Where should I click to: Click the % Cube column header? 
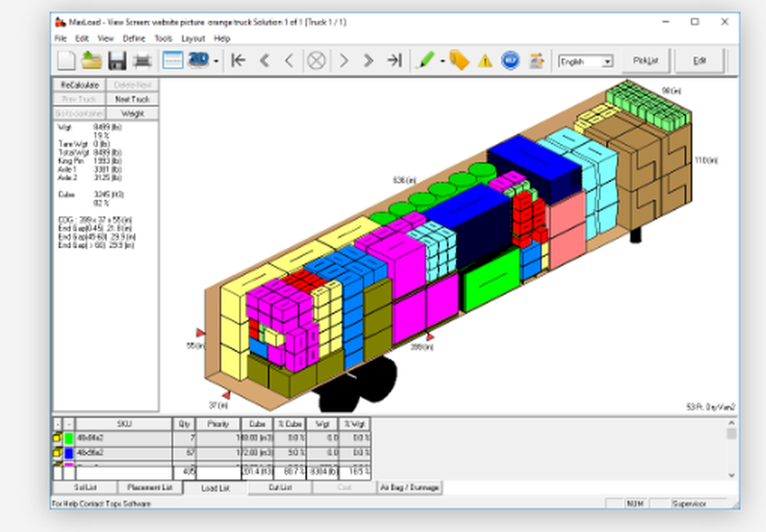(290, 424)
